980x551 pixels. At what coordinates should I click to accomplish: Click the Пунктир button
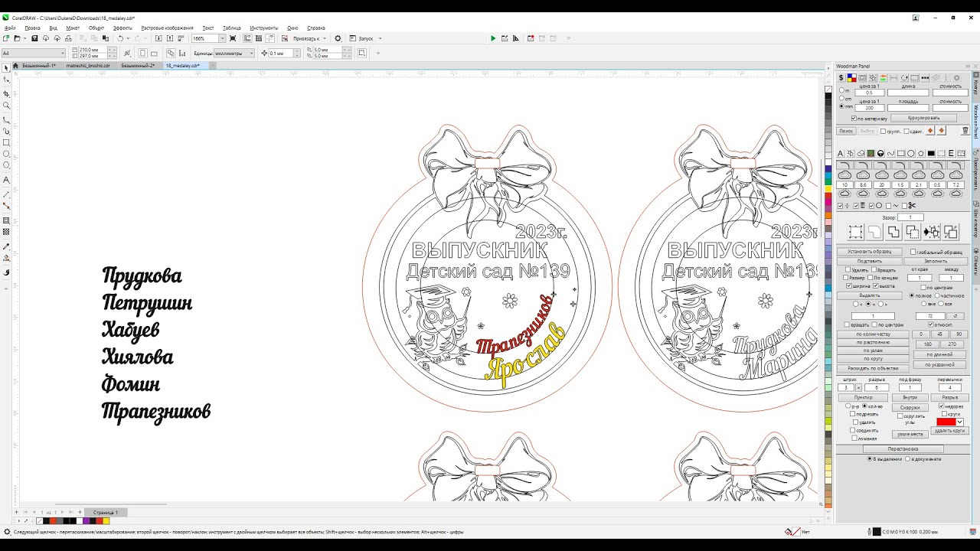[864, 398]
